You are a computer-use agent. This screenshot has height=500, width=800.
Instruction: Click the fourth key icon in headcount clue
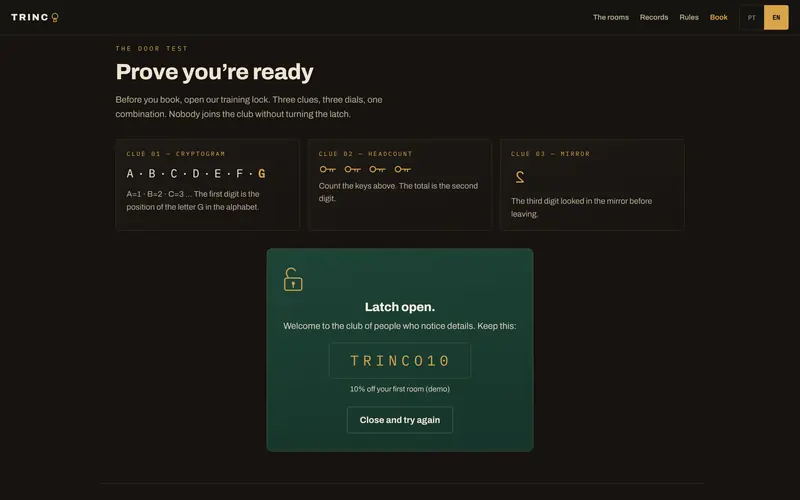tap(403, 169)
